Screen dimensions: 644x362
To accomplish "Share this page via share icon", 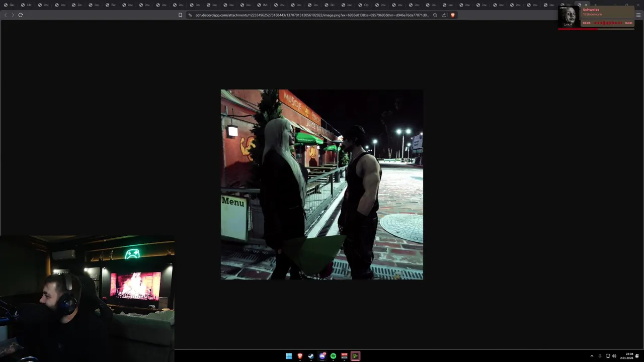I will pyautogui.click(x=444, y=15).
